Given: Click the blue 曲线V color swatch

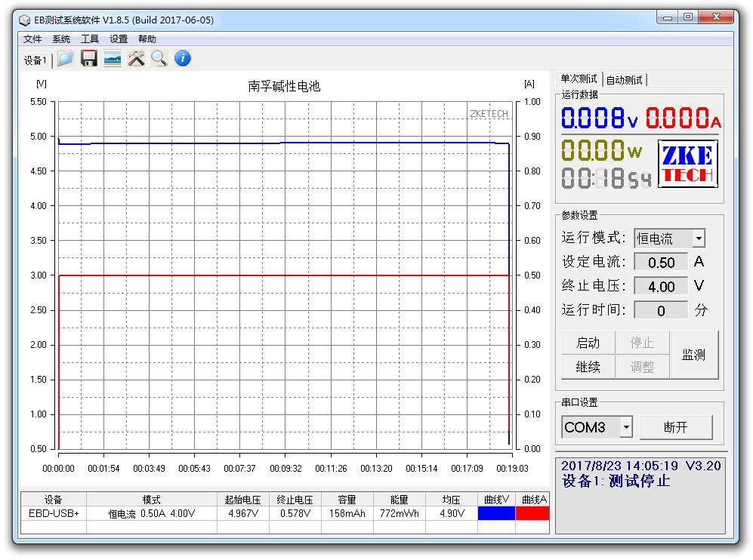Looking at the screenshot, I should pyautogui.click(x=496, y=513).
